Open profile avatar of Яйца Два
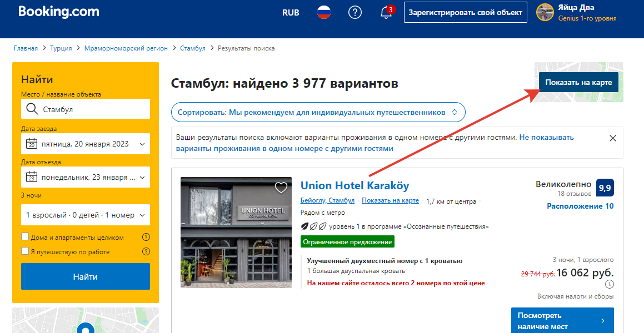The width and height of the screenshot is (644, 333). [545, 13]
